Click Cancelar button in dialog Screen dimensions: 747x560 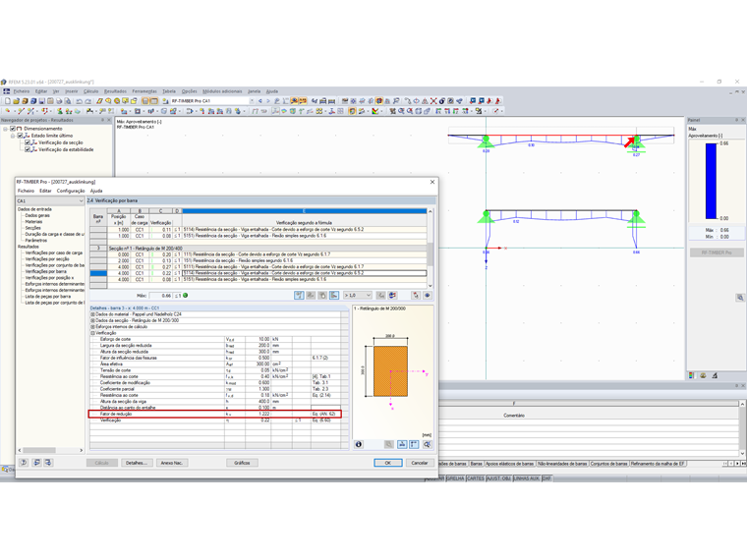click(x=420, y=463)
